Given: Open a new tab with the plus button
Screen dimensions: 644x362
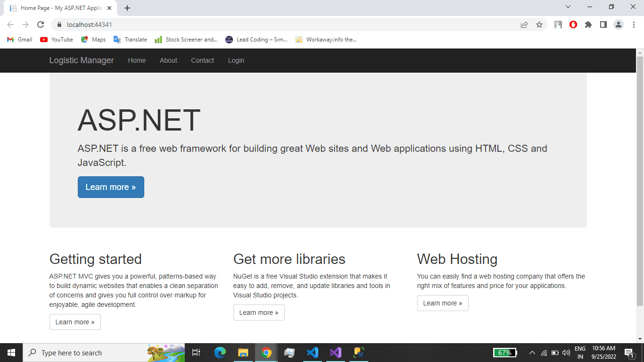Looking at the screenshot, I should (x=127, y=8).
